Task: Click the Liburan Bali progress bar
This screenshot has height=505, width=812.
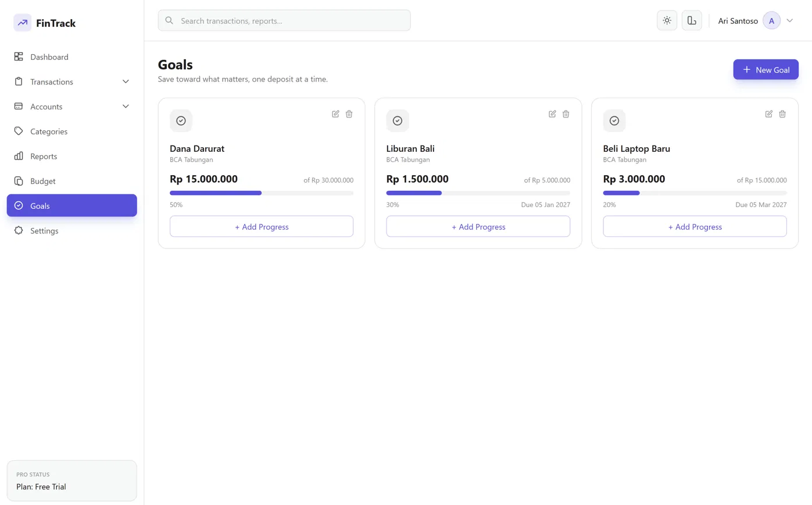Action: 478,193
